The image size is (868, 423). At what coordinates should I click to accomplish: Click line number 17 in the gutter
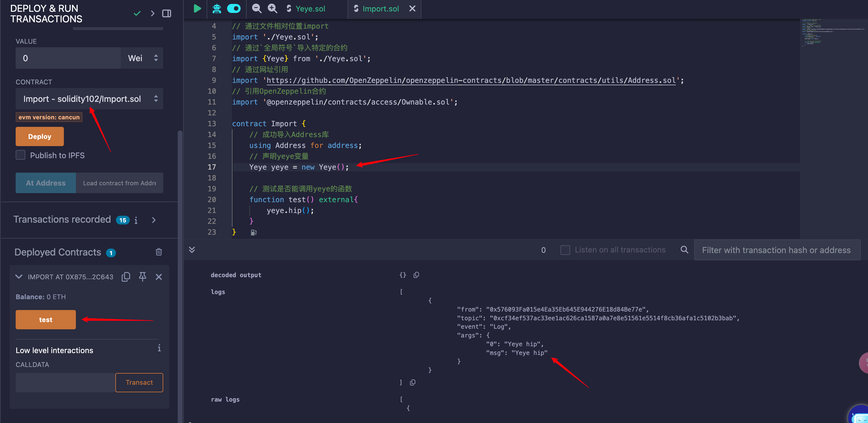pyautogui.click(x=212, y=167)
